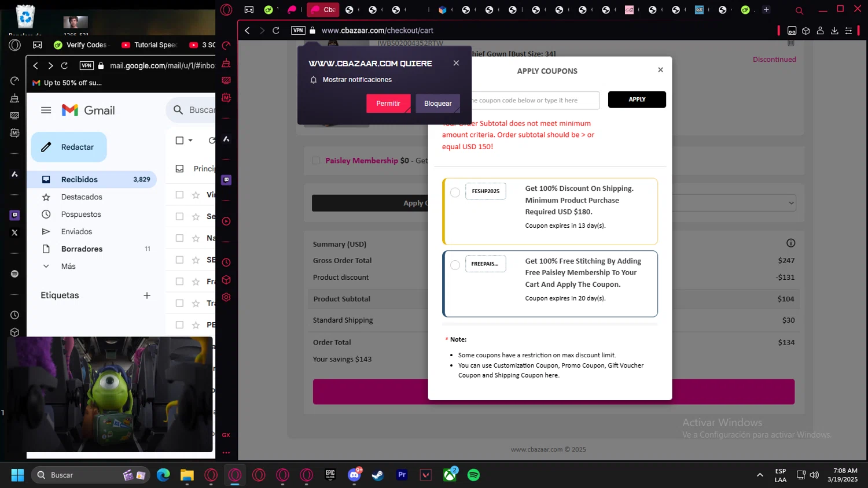This screenshot has height=488, width=868.
Task: Open History clock icon in front Opera sidebar
Action: coord(226,262)
